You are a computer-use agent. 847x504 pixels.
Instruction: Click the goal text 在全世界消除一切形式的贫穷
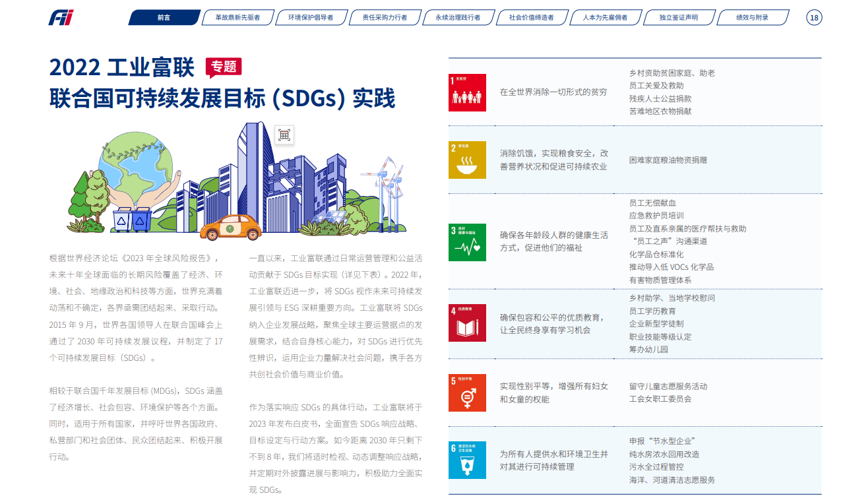[x=553, y=92]
